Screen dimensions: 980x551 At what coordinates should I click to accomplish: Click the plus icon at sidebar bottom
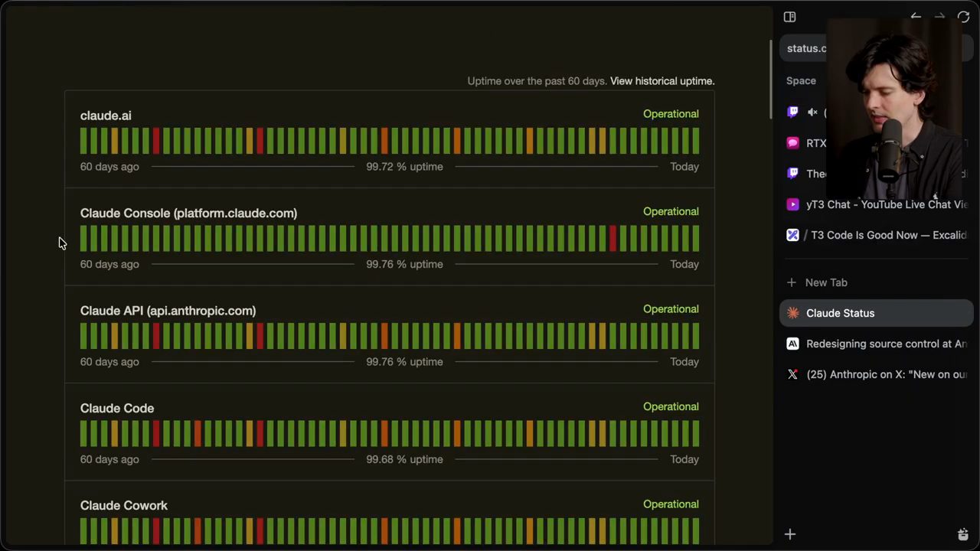pos(790,534)
